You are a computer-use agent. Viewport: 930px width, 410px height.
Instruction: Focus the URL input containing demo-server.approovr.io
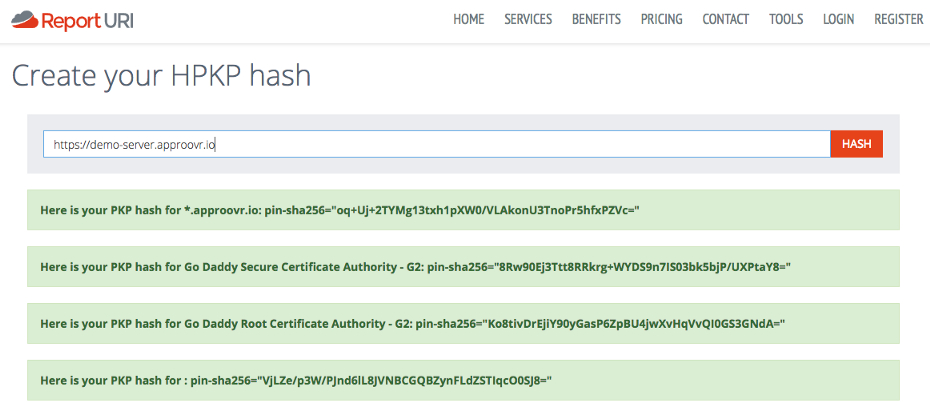click(436, 144)
